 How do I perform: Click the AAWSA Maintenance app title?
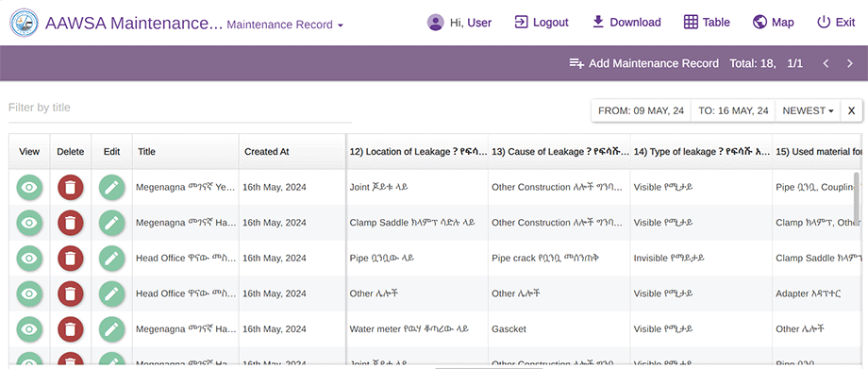point(133,24)
